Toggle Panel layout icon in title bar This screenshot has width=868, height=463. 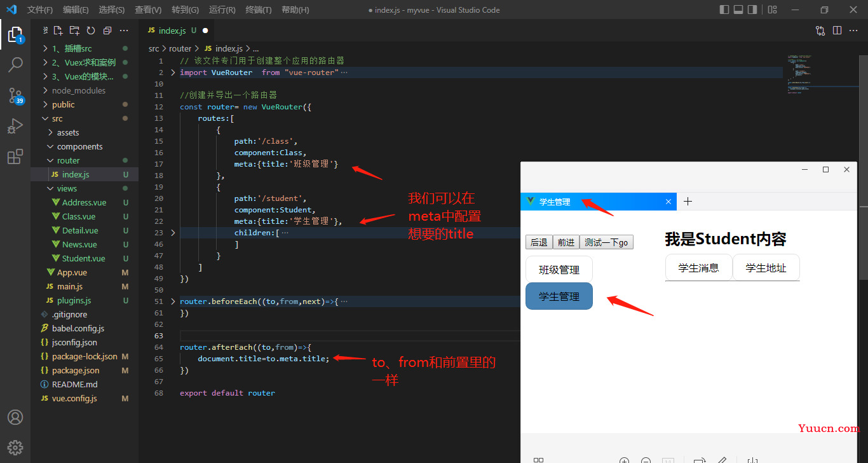click(x=738, y=10)
